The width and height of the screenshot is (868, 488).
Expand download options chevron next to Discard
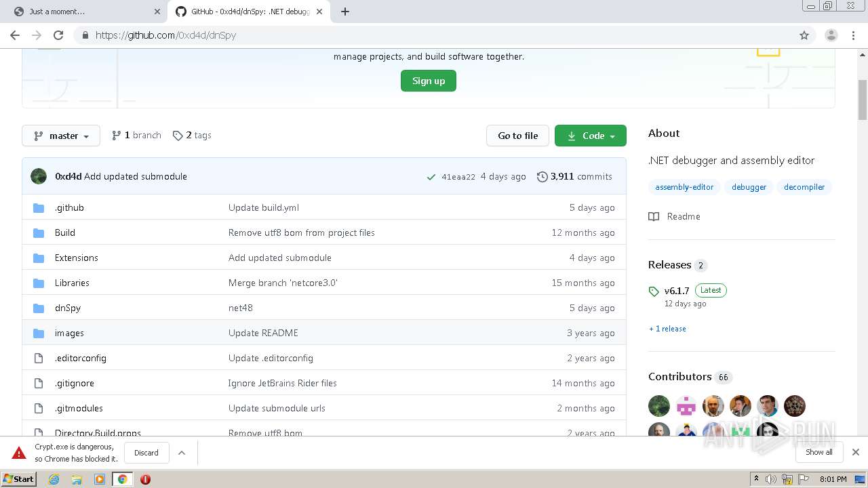coord(182,453)
